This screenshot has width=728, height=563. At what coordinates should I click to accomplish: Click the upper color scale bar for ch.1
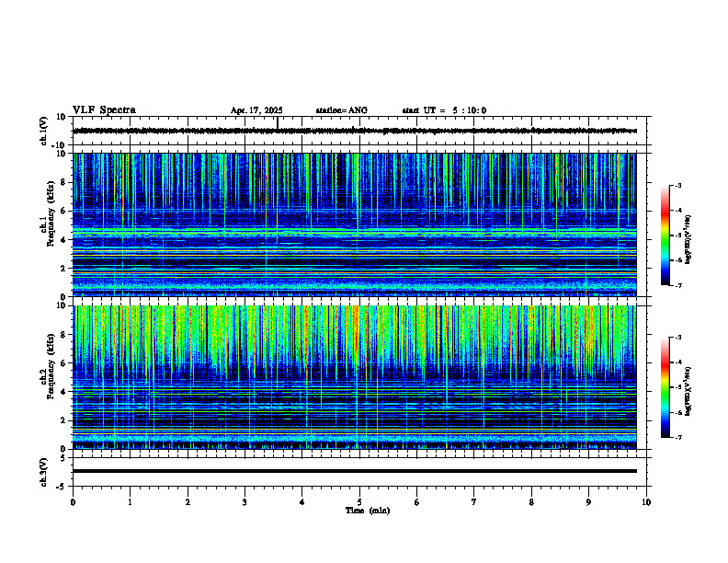(x=665, y=236)
